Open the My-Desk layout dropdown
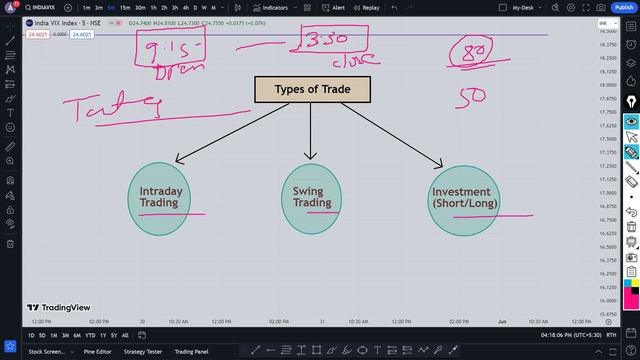Viewport: 640px width, 360px height. [527, 8]
